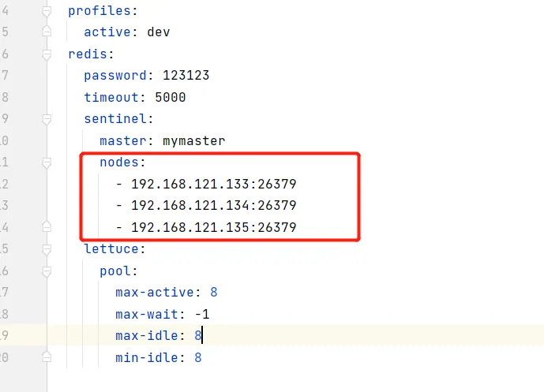Fold the pool section gutter marker

coord(47,271)
